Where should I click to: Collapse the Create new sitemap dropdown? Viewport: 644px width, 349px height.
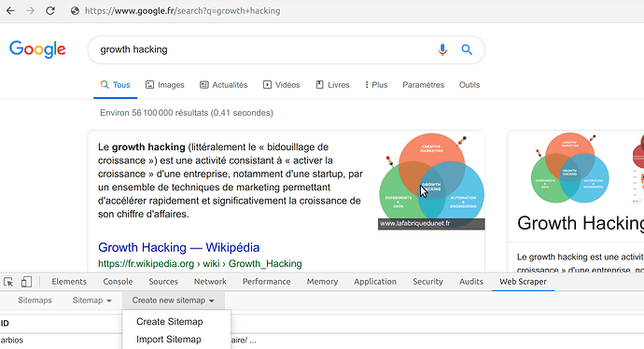coord(173,300)
